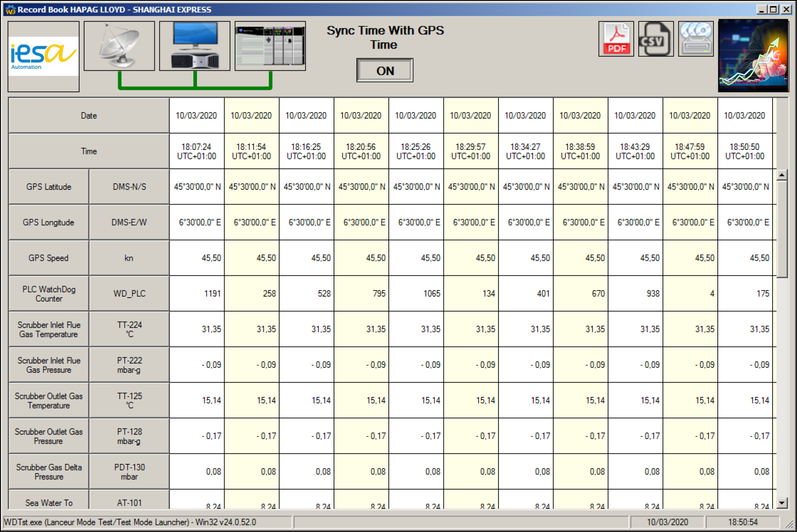Click the desktop computer icon

click(x=195, y=46)
